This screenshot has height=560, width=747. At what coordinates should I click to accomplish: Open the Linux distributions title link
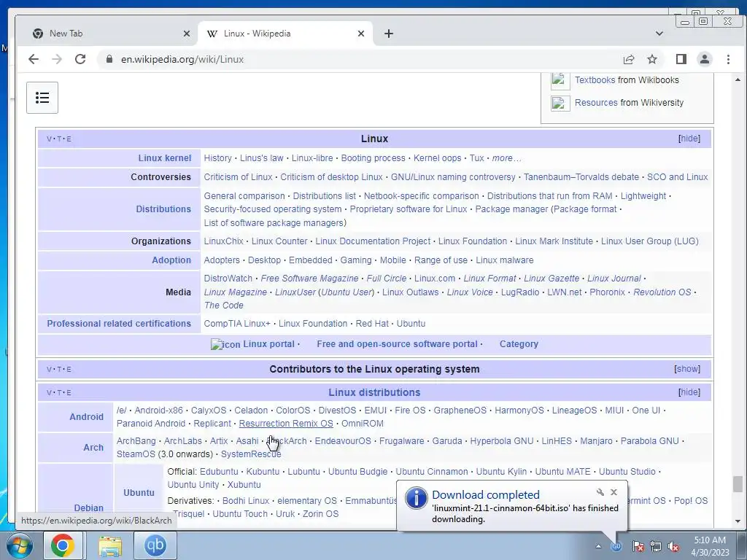374,392
